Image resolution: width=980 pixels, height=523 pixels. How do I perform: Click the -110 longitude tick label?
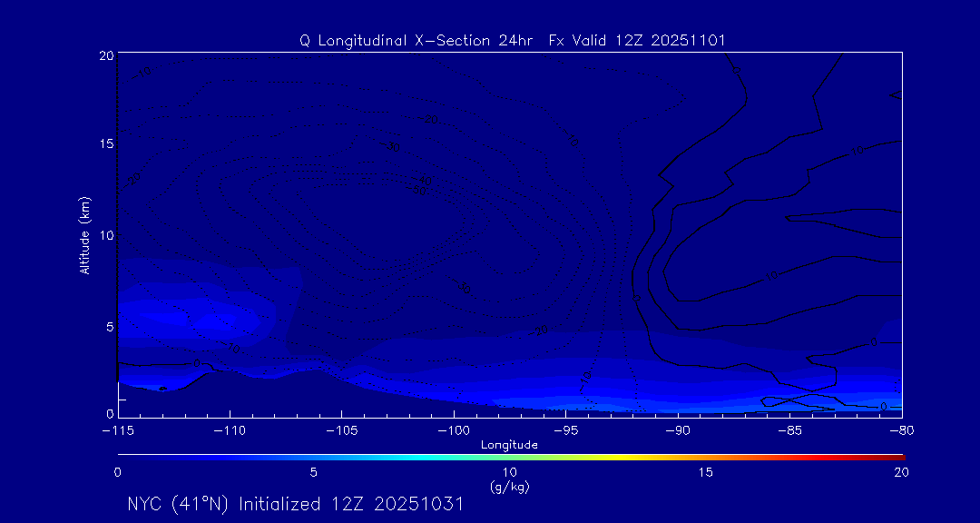[230, 431]
